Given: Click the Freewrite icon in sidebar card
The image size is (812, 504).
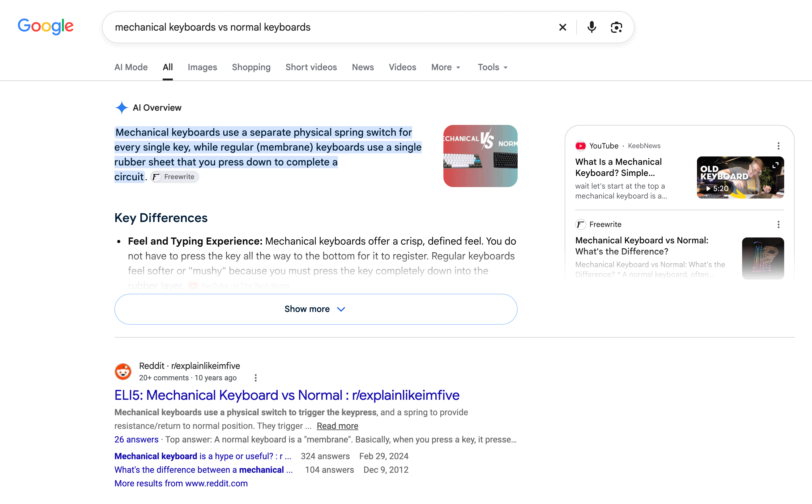Looking at the screenshot, I should point(580,224).
